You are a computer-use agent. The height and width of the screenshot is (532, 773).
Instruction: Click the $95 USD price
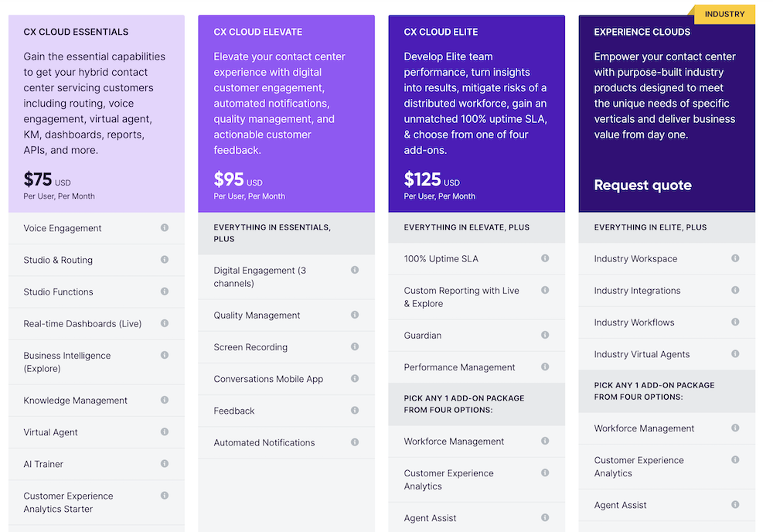(x=238, y=180)
